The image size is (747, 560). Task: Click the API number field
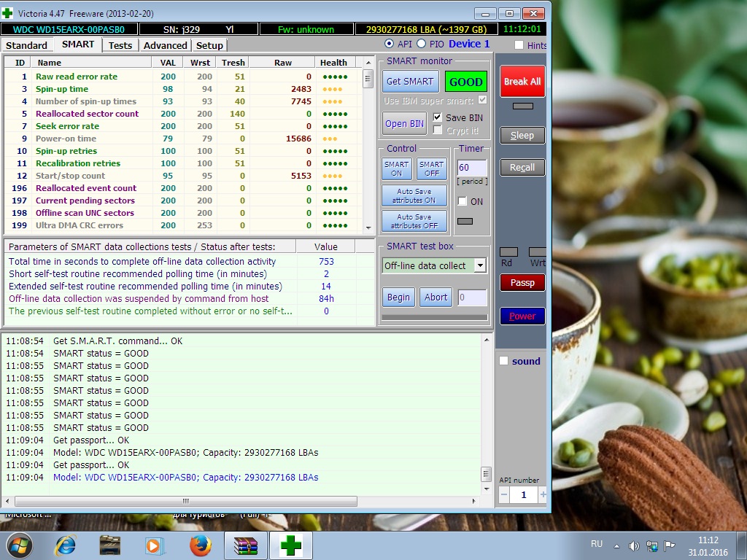pos(524,495)
